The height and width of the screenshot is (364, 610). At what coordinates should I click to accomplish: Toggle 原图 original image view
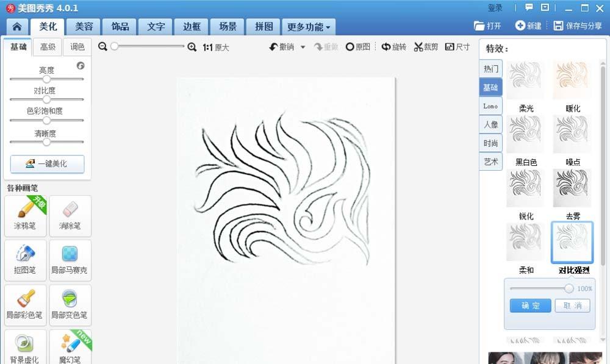point(350,47)
